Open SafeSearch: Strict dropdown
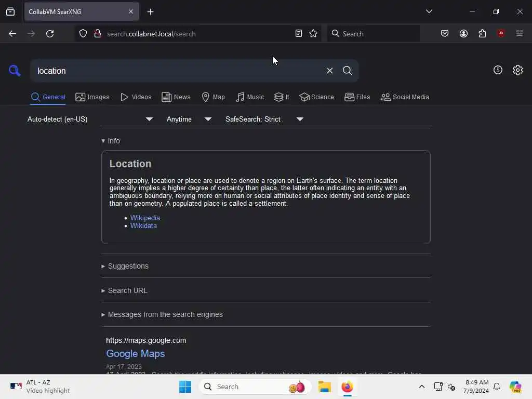This screenshot has width=532, height=399. [264, 119]
